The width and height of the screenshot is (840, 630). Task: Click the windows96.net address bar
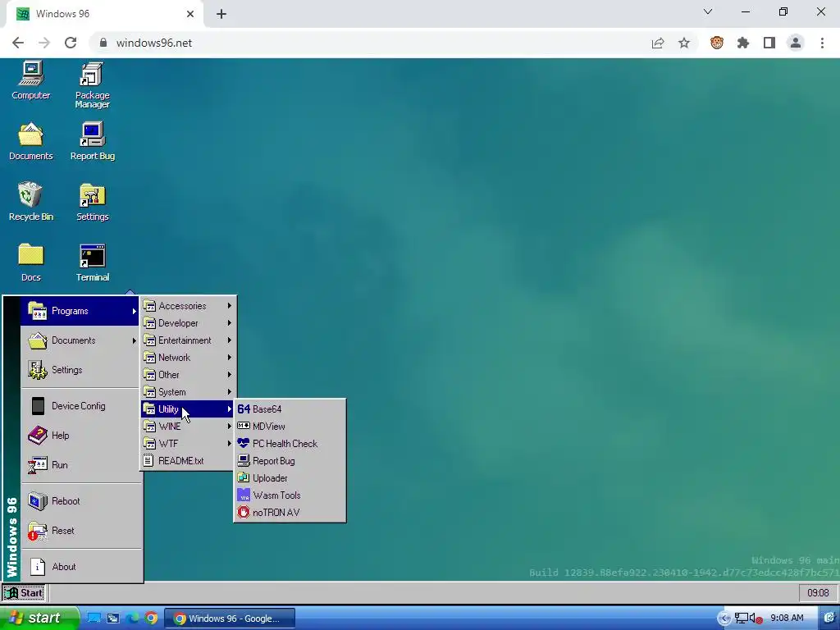pos(370,43)
